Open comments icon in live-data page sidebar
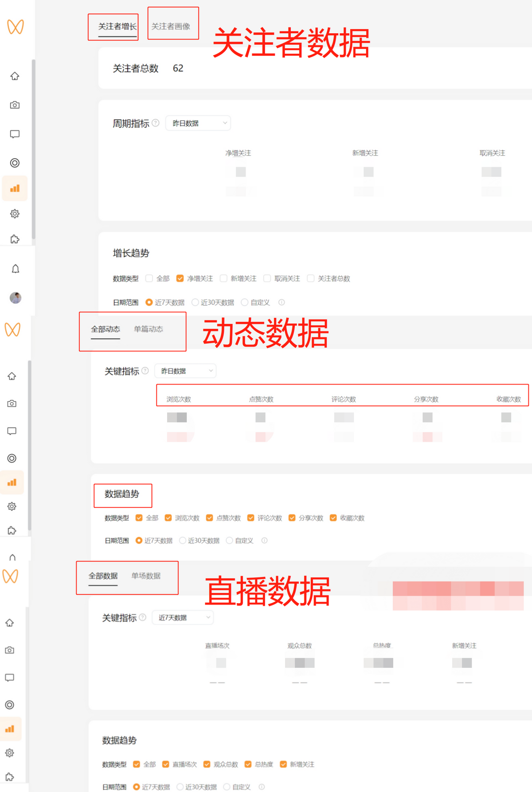This screenshot has width=532, height=792. [10, 678]
